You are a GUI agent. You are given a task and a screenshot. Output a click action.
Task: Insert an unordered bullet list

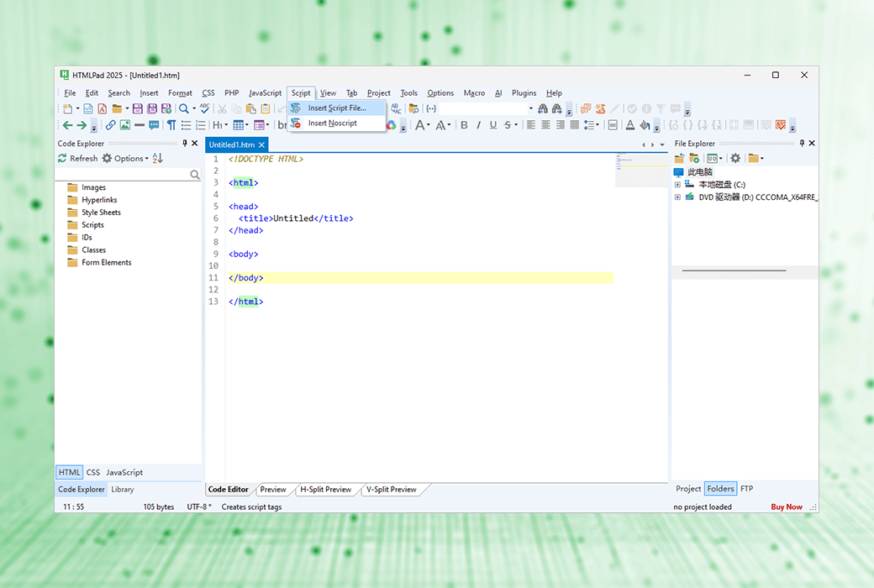(187, 125)
